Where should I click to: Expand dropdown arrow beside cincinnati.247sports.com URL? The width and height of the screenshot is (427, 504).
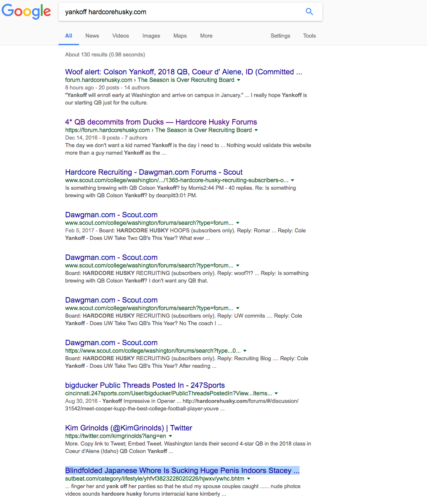coord(276,393)
